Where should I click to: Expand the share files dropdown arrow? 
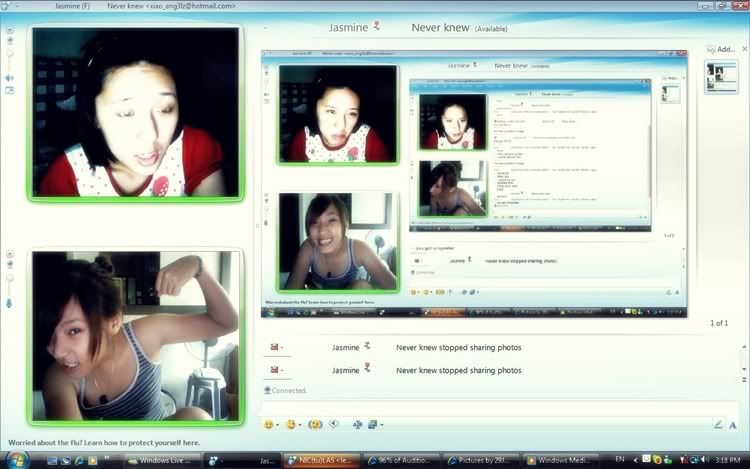(x=381, y=425)
